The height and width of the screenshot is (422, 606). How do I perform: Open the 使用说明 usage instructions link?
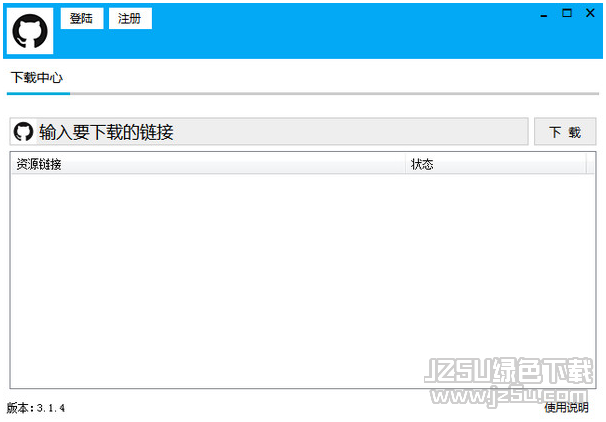click(566, 407)
